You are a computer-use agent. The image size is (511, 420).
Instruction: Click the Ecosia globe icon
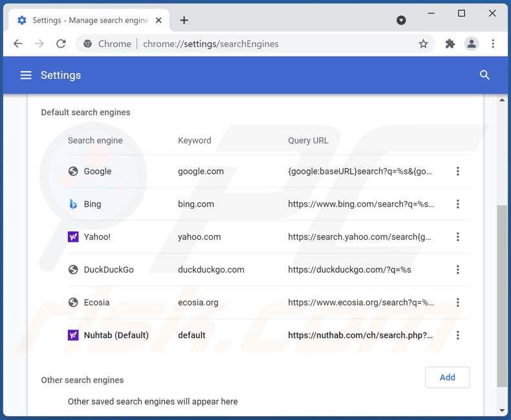[73, 302]
